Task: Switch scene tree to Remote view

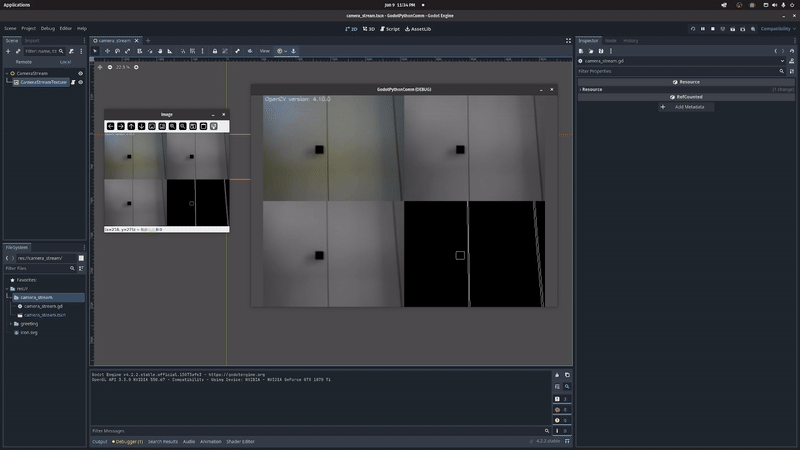Action: (x=23, y=62)
